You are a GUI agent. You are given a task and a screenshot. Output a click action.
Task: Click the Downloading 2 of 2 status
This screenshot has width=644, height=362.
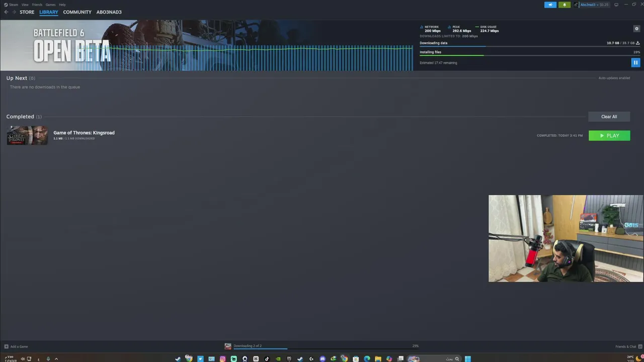point(248,346)
